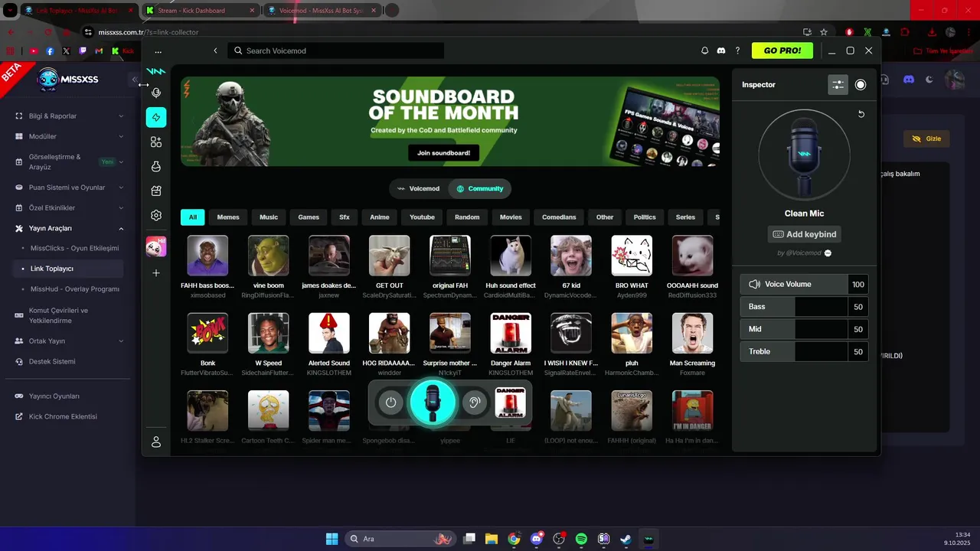Click the Discord icon on MissXss page
The width and height of the screenshot is (980, 551).
pos(908,79)
